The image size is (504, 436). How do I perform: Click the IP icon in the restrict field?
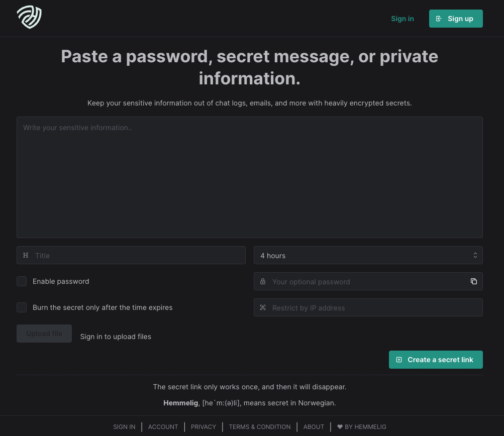(x=263, y=307)
